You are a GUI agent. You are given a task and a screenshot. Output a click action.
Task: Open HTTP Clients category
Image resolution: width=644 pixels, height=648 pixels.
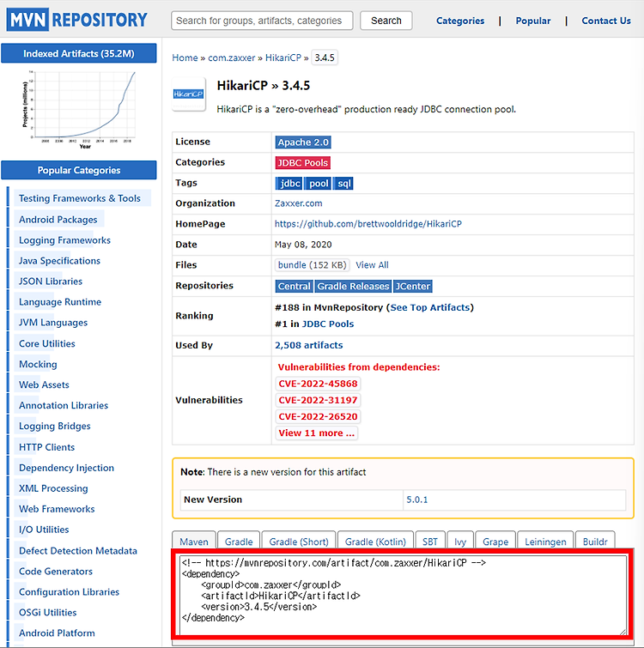46,447
